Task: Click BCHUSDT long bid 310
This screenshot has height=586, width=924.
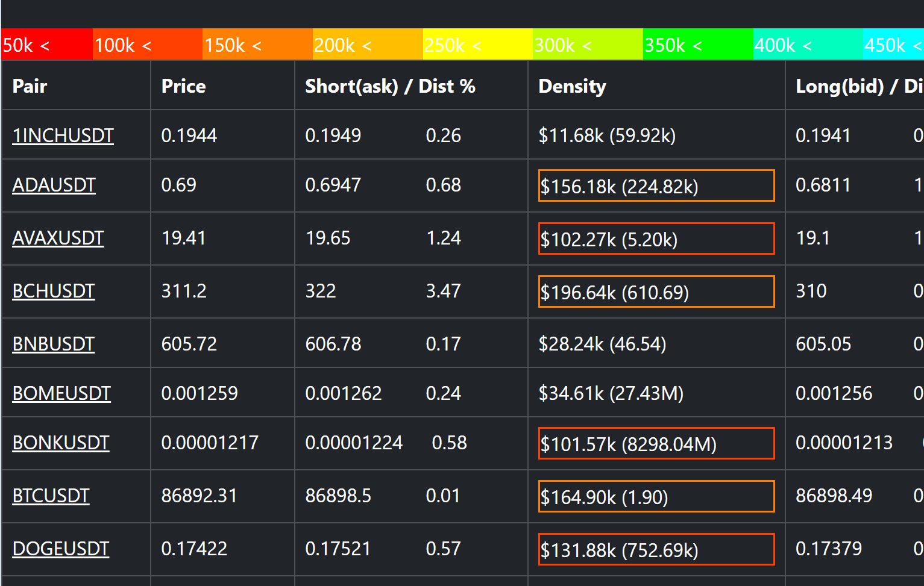Action: tap(811, 291)
